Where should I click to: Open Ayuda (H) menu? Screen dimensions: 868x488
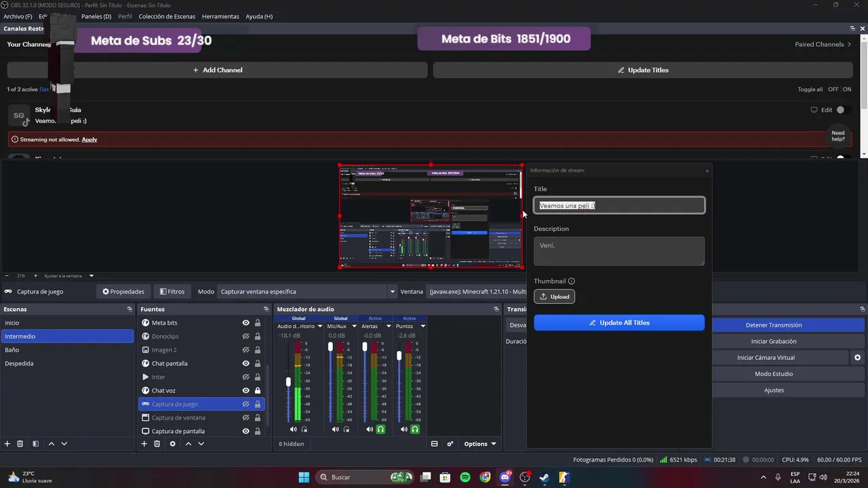[x=259, y=16]
